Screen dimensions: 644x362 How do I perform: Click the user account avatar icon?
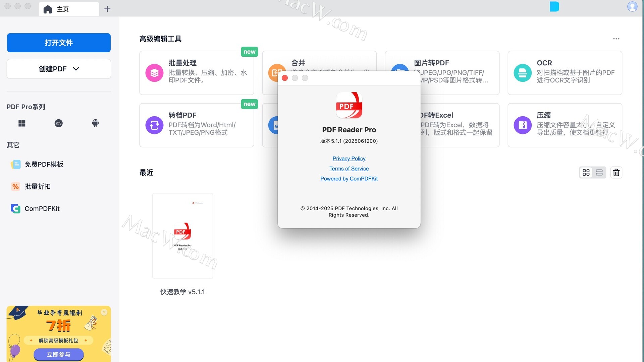click(x=632, y=6)
